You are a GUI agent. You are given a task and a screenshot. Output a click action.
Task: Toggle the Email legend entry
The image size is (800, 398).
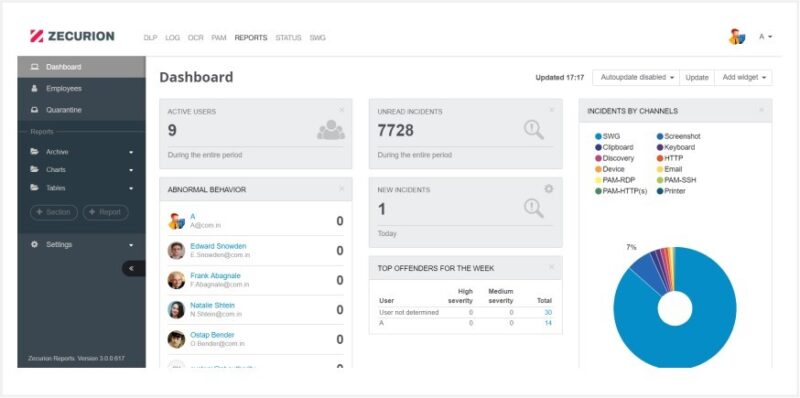[669, 169]
